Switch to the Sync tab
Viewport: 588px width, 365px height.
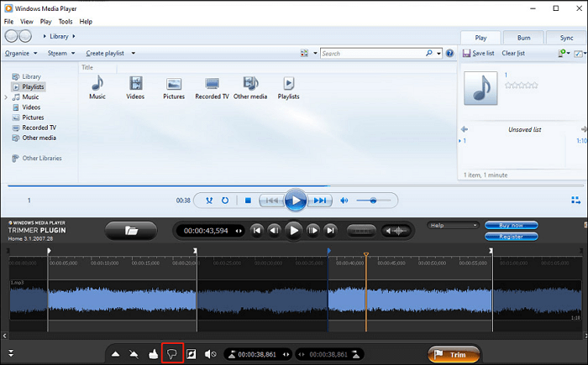567,38
